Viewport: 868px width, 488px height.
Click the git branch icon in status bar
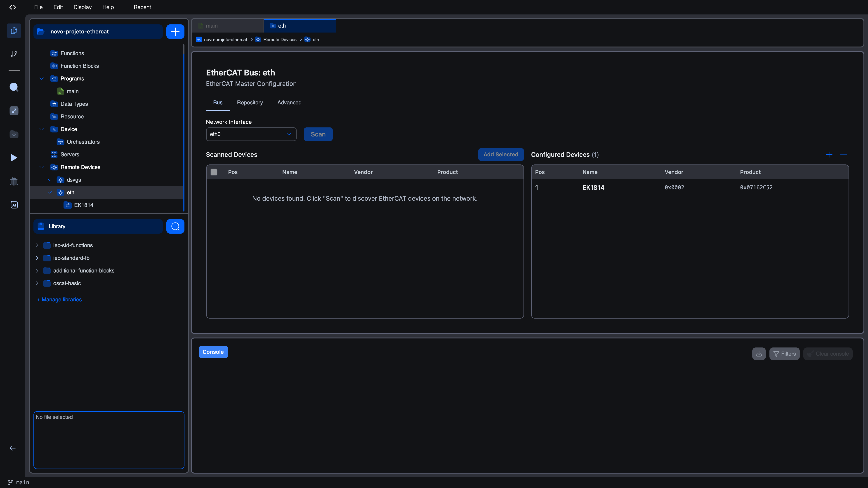[10, 483]
